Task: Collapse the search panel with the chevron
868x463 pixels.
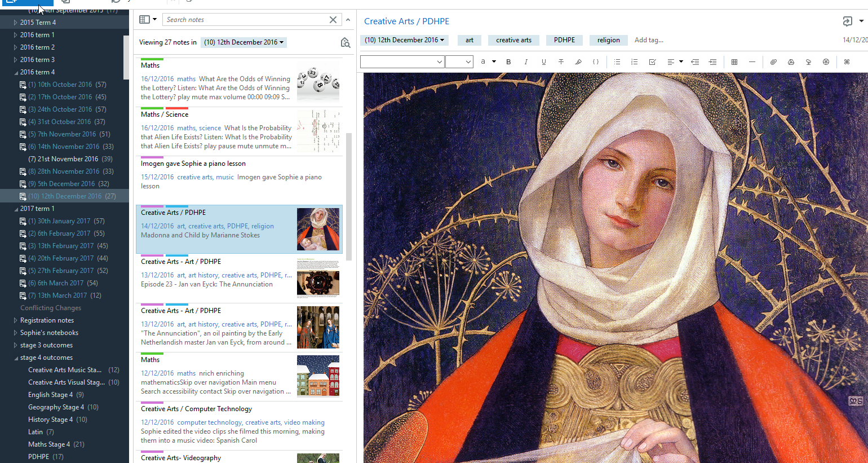Action: coord(348,20)
